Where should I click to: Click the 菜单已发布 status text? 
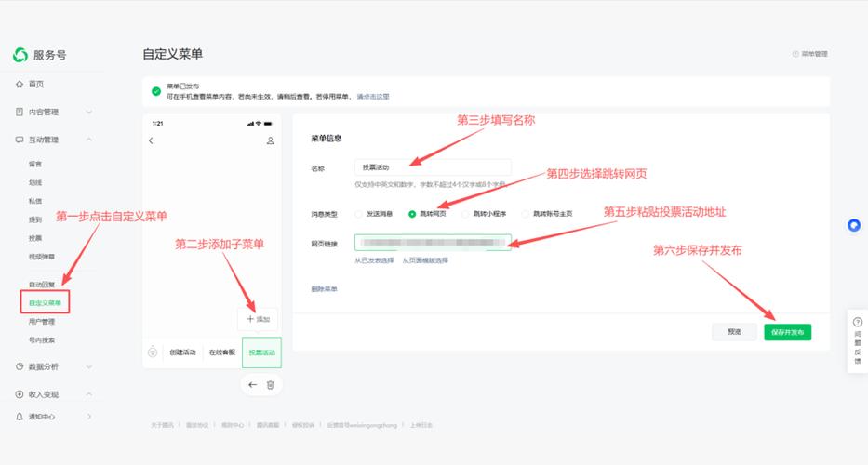click(182, 86)
